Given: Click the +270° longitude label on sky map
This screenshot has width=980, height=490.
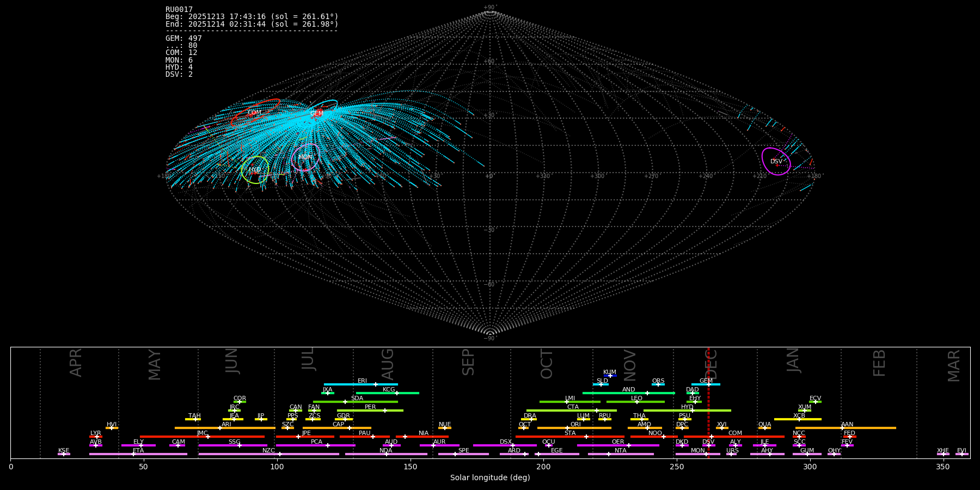Looking at the screenshot, I should [651, 176].
